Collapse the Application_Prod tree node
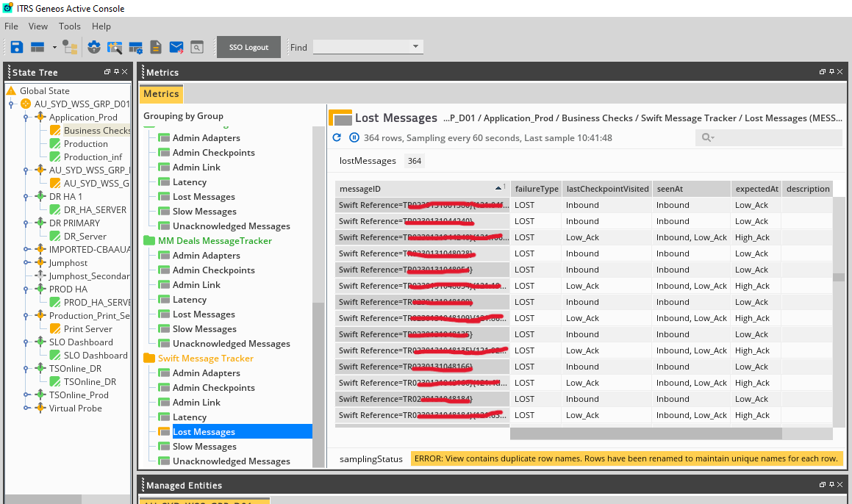Screen dimensions: 852x504 point(26,118)
